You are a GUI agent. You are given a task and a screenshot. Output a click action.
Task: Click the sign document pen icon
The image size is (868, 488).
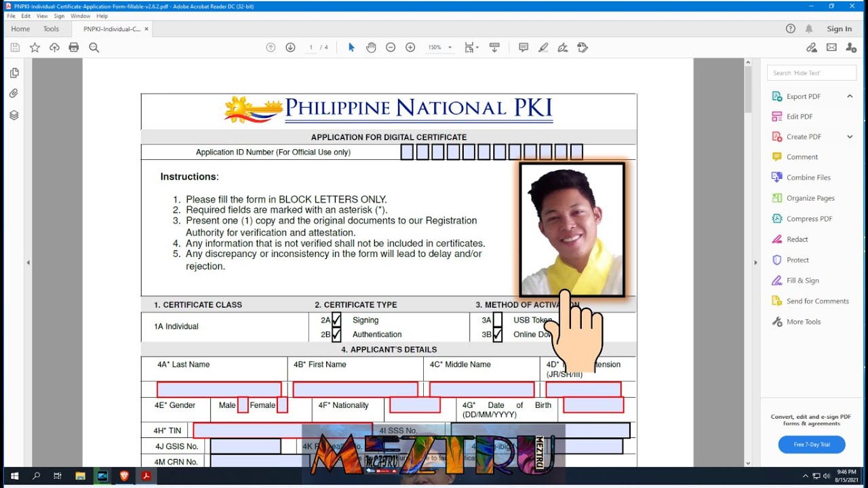tap(563, 47)
